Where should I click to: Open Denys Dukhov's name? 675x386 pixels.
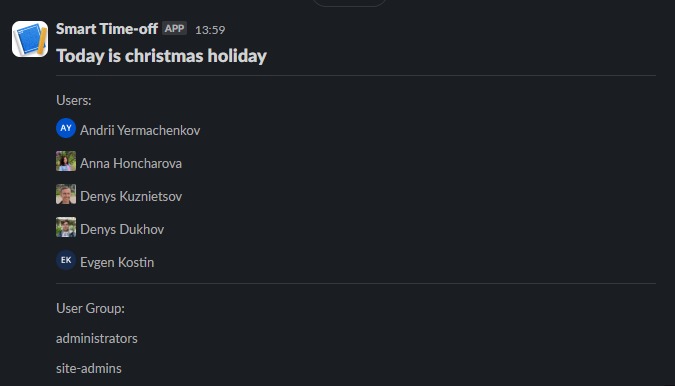point(122,229)
